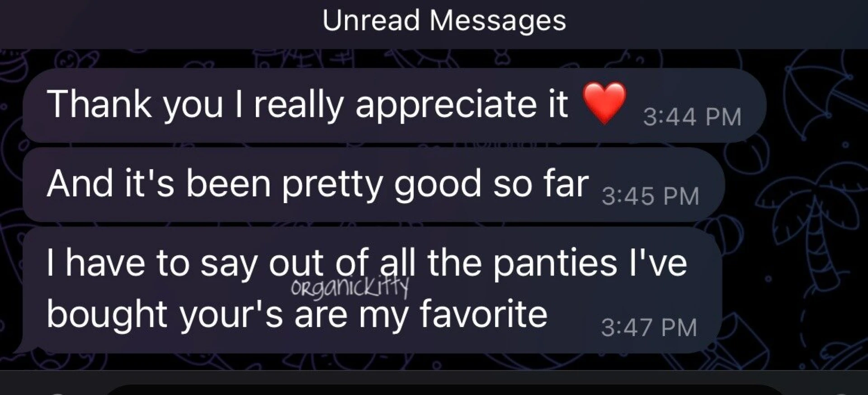Click the 3:44 PM timestamp
Screen dimensions: 868x395
pyautogui.click(x=692, y=117)
